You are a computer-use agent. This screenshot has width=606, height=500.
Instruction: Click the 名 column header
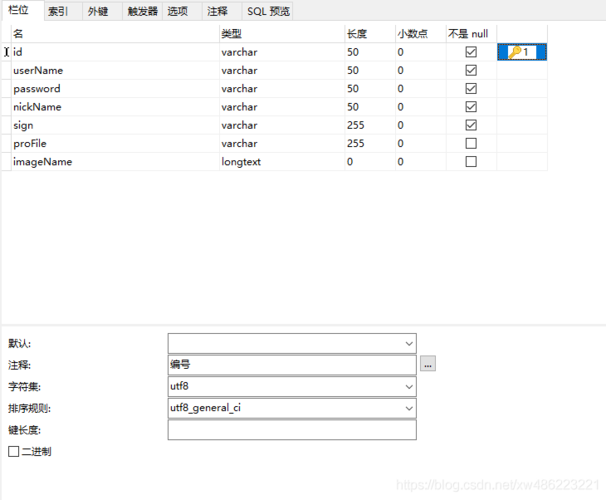pyautogui.click(x=115, y=34)
